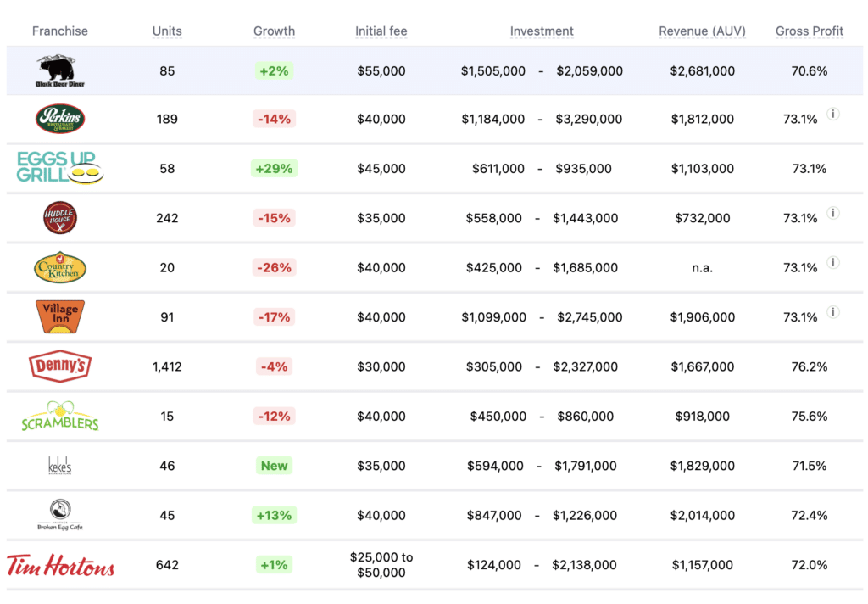Click info icon beside Perkins gross profit

pyautogui.click(x=833, y=115)
